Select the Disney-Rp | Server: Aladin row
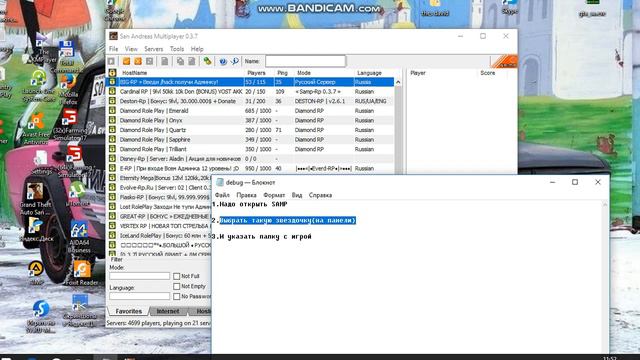Screen dimensions: 640x360 [250, 159]
